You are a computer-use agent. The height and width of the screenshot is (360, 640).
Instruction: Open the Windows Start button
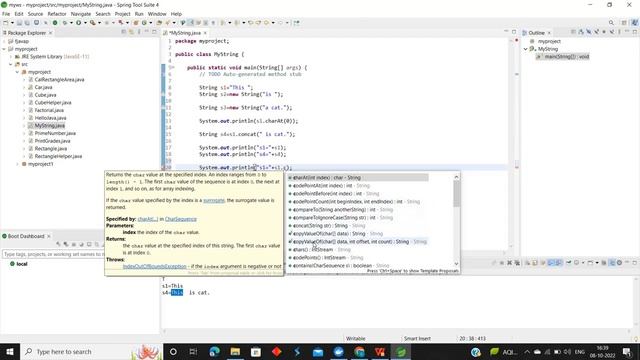point(10,351)
